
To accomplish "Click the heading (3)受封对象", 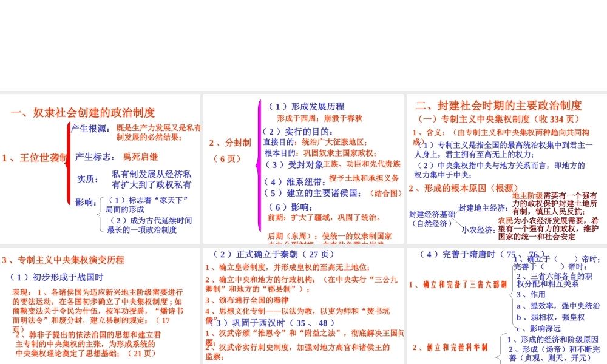I will tap(293, 164).
